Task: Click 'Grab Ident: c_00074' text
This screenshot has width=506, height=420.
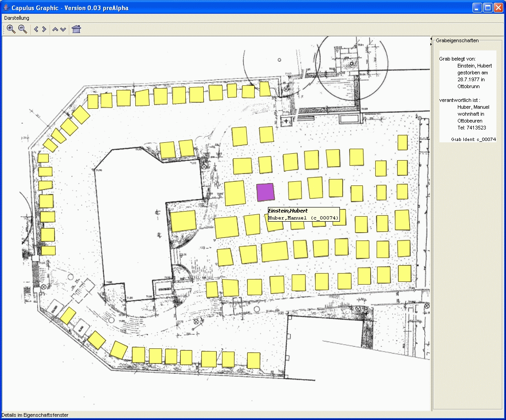Action: [x=473, y=139]
